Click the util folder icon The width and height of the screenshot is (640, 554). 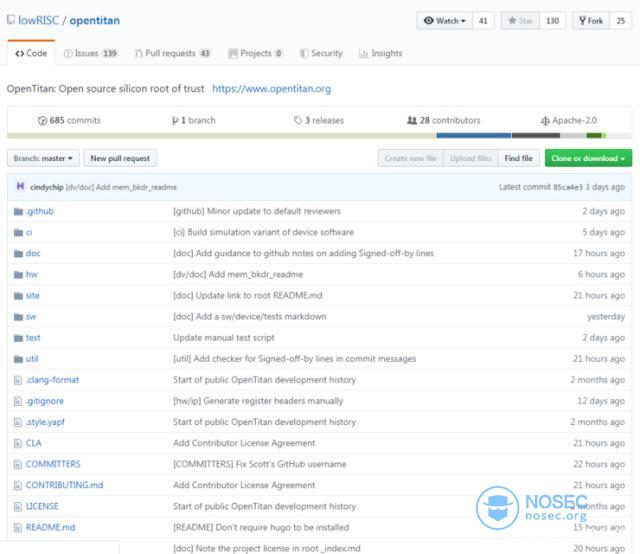(x=18, y=359)
